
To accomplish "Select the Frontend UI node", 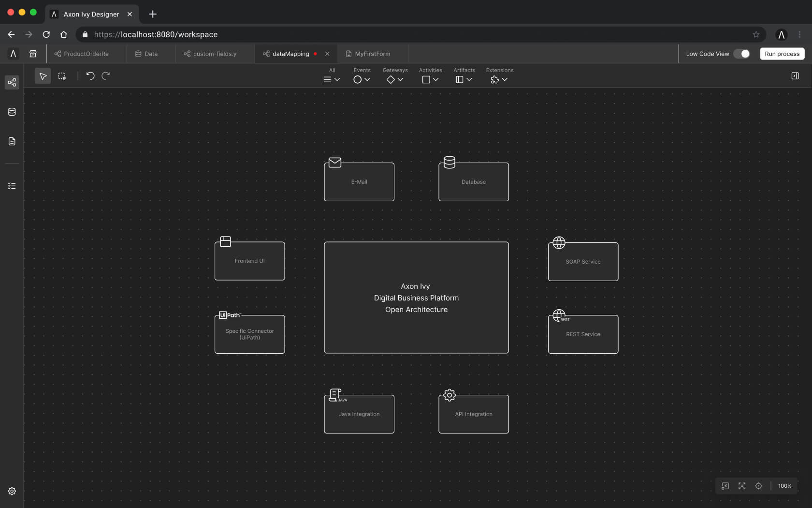I will (250, 261).
